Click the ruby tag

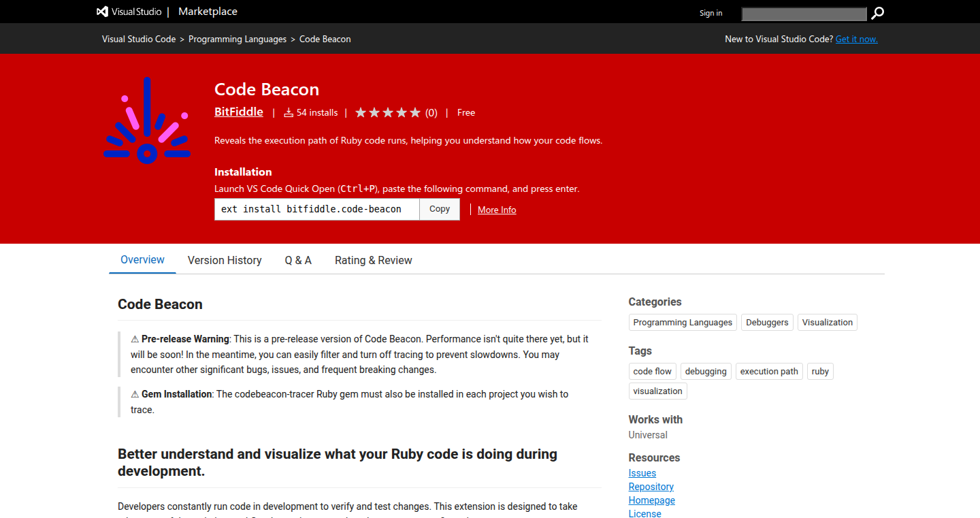coord(820,372)
